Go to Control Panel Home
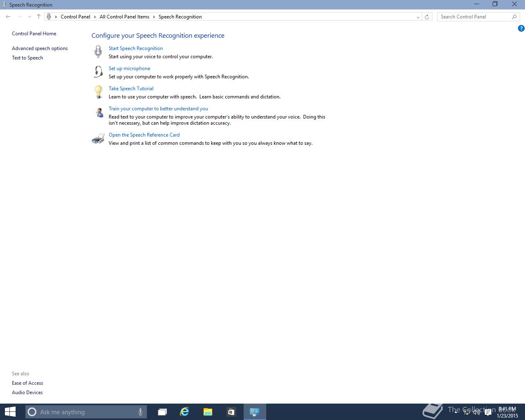Screen dimensions: 525x420 34,34
